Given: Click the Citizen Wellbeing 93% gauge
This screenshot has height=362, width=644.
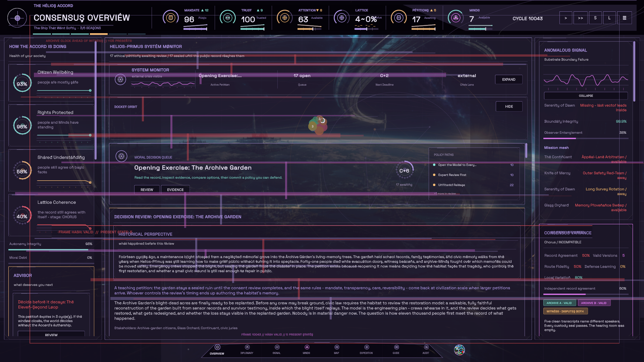Looking at the screenshot, I should [x=22, y=84].
